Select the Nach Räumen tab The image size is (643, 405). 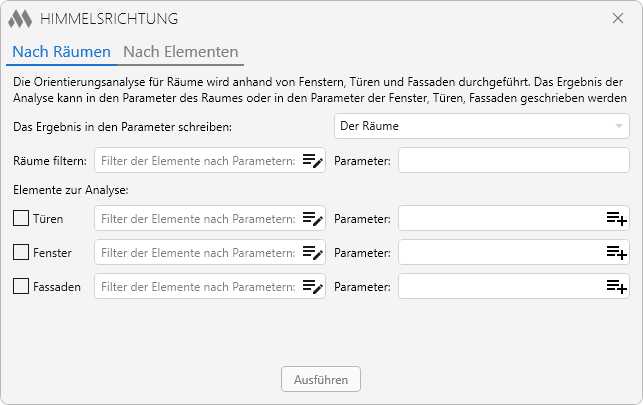[62, 52]
